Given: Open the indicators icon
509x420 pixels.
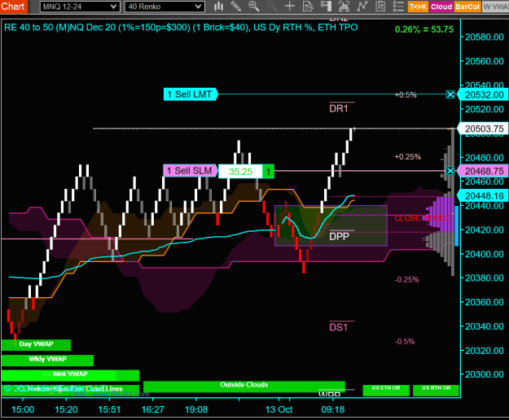Looking at the screenshot, I should [x=362, y=7].
